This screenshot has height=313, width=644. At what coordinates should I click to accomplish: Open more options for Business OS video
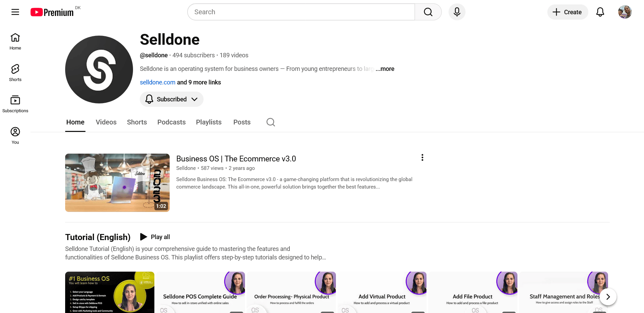click(x=422, y=157)
